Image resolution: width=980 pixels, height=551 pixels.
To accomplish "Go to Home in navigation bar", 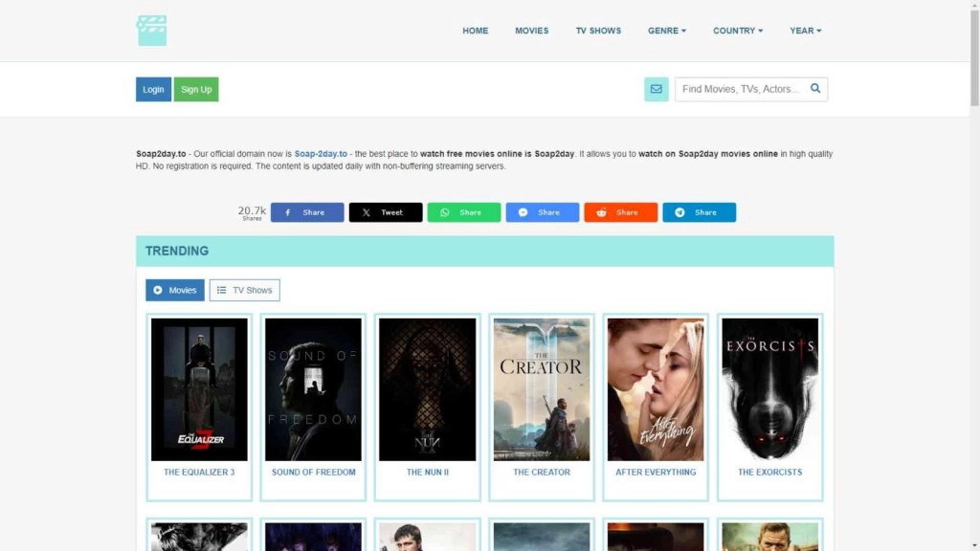I will point(475,31).
